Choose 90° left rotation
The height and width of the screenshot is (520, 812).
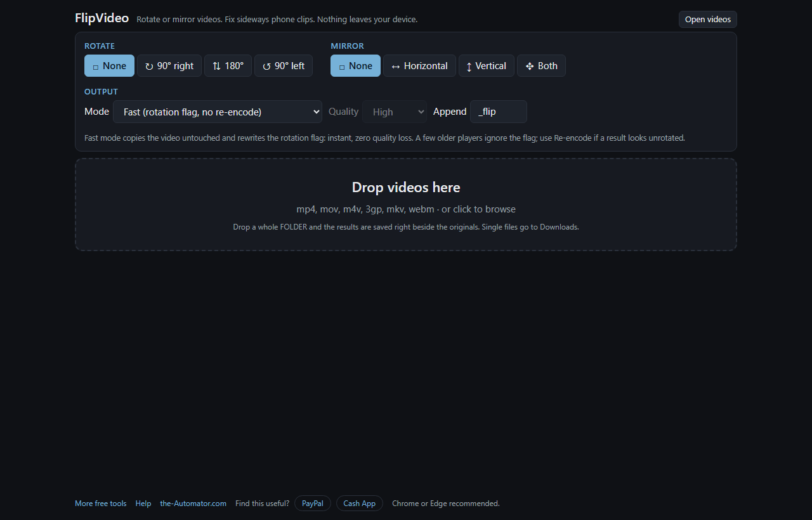tap(284, 66)
